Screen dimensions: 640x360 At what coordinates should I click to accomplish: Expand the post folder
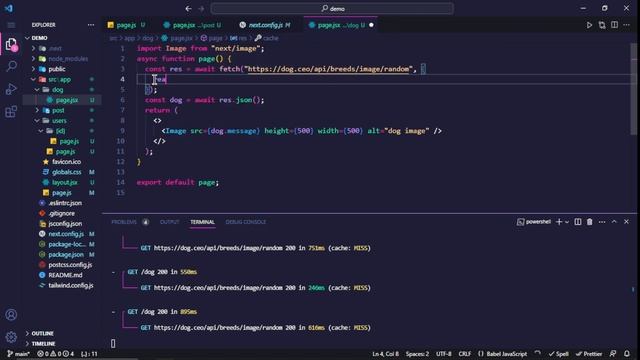point(58,110)
